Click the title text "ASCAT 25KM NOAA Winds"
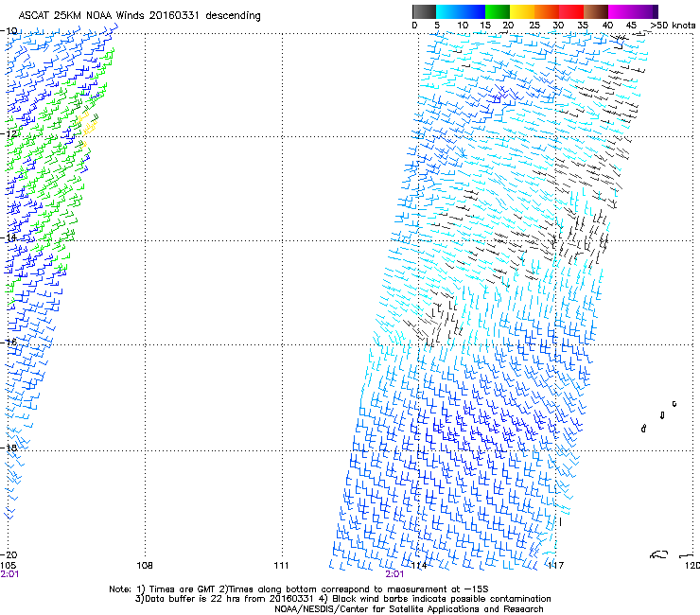Screen dimensions: 700x615 pos(81,15)
